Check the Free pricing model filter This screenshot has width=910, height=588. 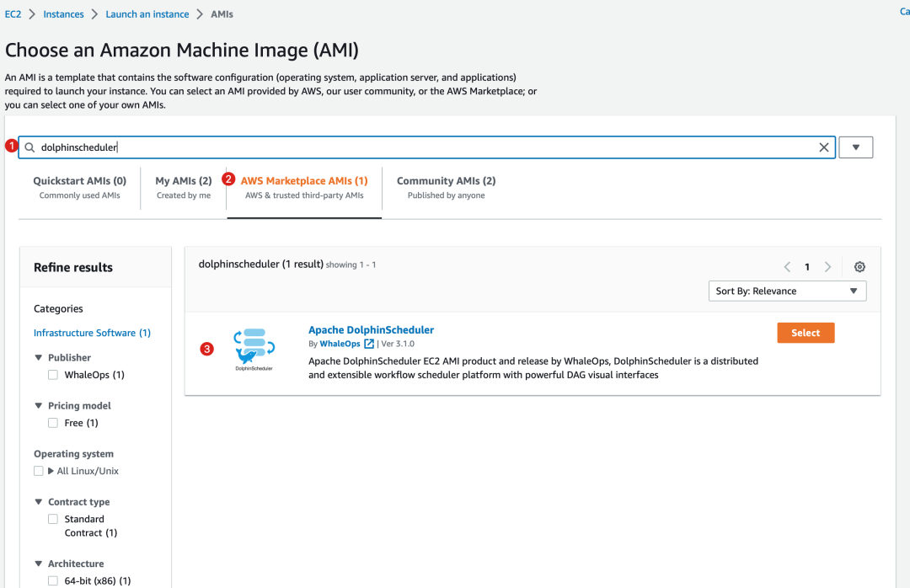(53, 423)
